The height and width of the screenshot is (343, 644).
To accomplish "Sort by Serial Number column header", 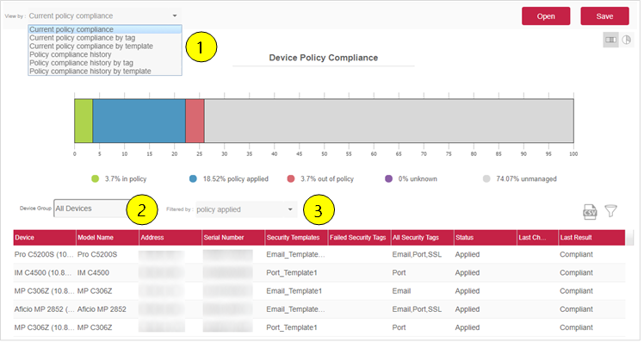I will pos(234,239).
